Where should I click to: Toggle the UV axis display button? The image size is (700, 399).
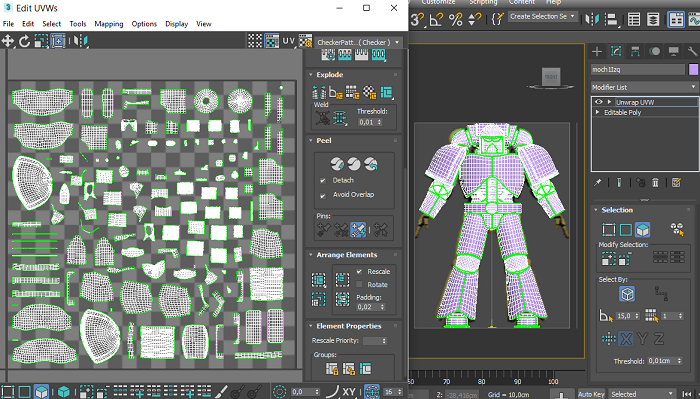(x=288, y=41)
